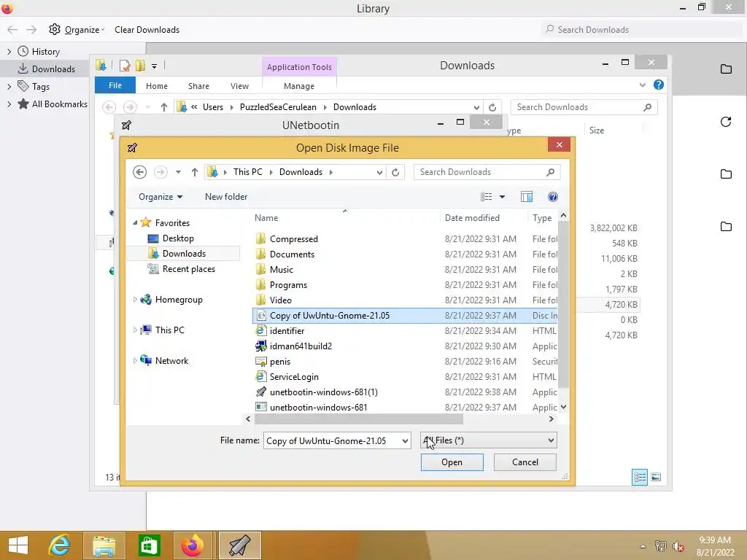Open the Windows Store from the taskbar
Screen dimensions: 747x560
point(149,545)
